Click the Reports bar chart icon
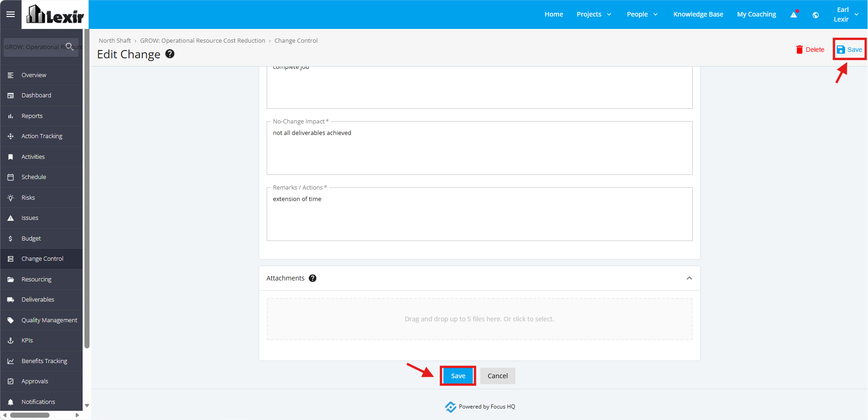Image resolution: width=868 pixels, height=420 pixels. click(11, 116)
